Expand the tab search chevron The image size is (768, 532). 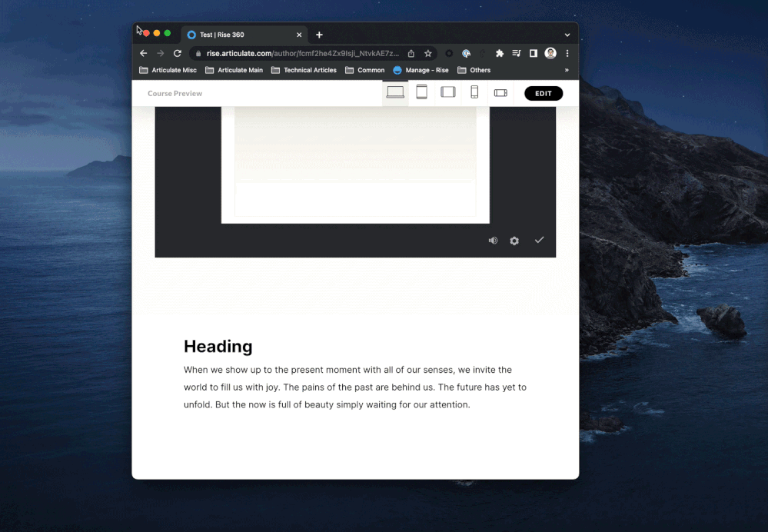click(x=567, y=35)
